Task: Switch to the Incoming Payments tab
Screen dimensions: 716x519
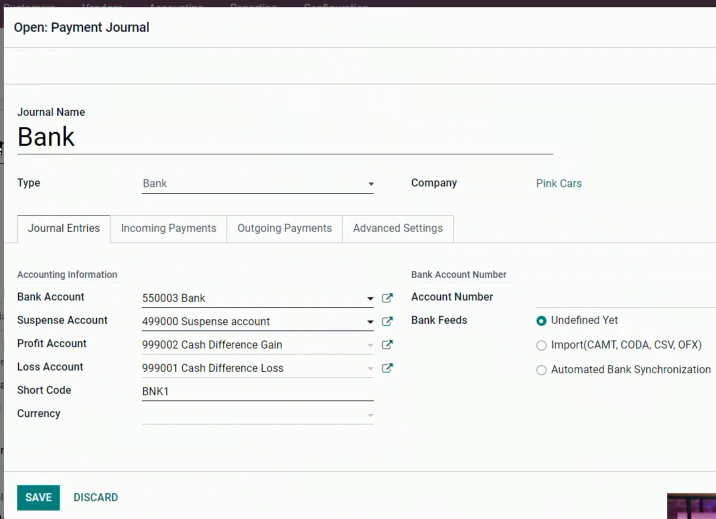Action: [x=168, y=228]
